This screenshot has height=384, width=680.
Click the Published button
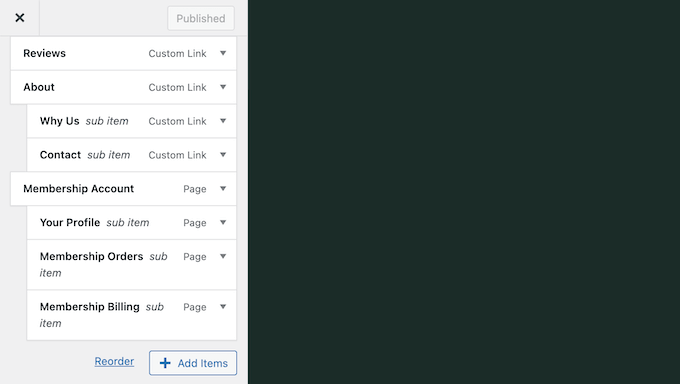tap(201, 18)
